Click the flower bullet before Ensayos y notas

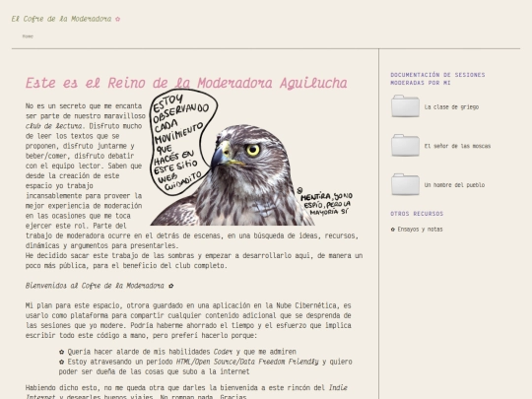(x=393, y=230)
